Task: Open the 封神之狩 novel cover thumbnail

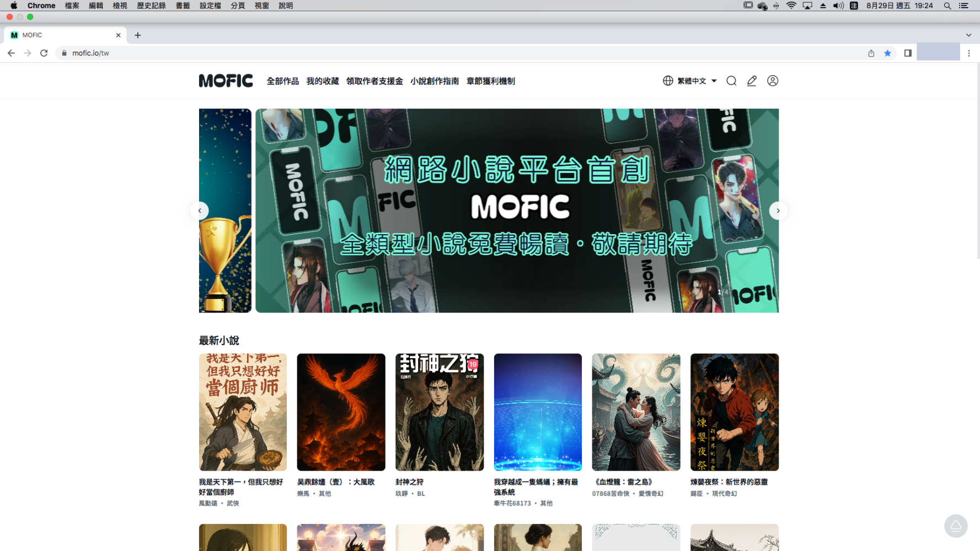Action: pos(440,412)
